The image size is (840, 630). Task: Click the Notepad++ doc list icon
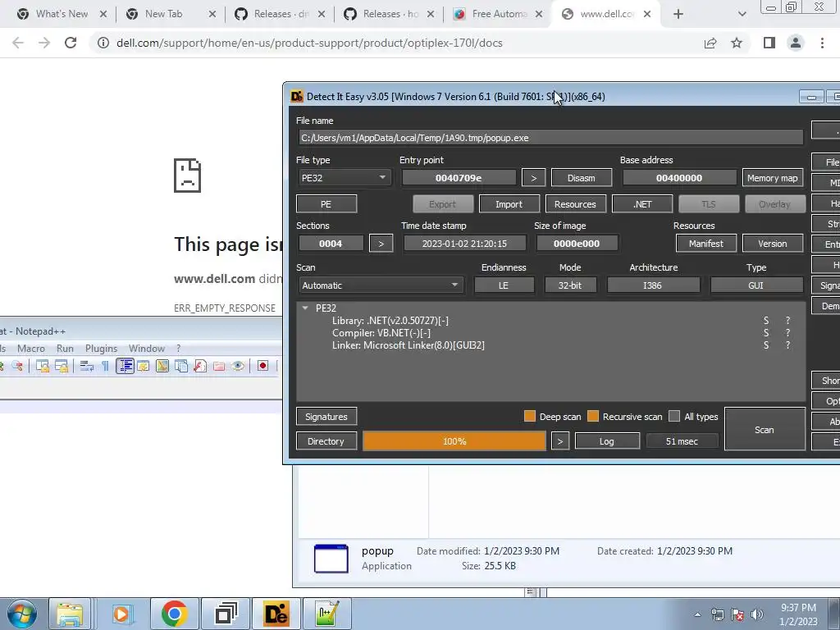click(181, 366)
